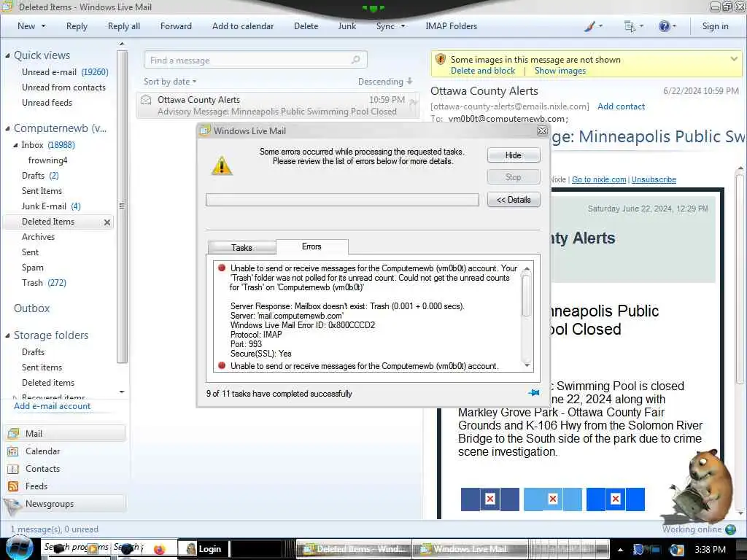Open Go to nixle.com link

click(599, 179)
